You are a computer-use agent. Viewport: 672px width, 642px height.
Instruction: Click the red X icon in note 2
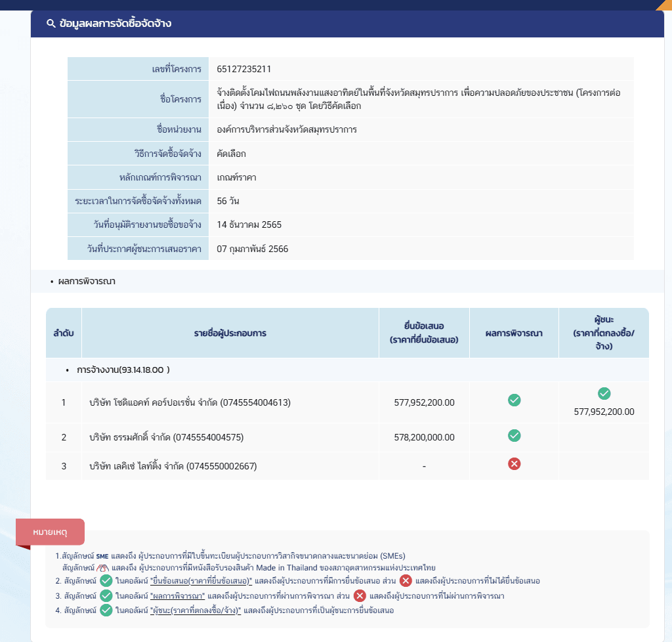click(406, 581)
